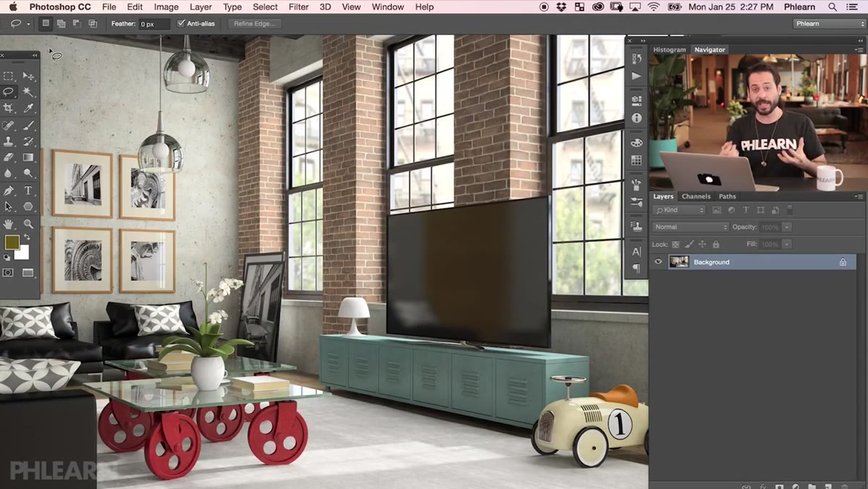Select the Dodge tool
Image resolution: width=868 pixels, height=489 pixels.
pos(28,173)
